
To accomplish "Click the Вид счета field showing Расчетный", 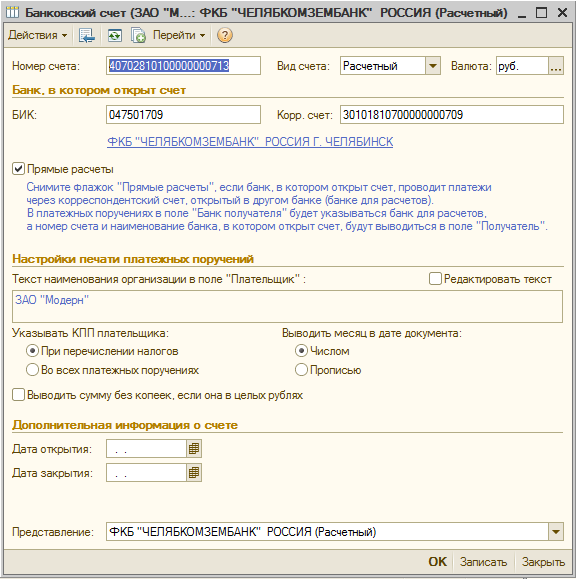I will [x=383, y=66].
